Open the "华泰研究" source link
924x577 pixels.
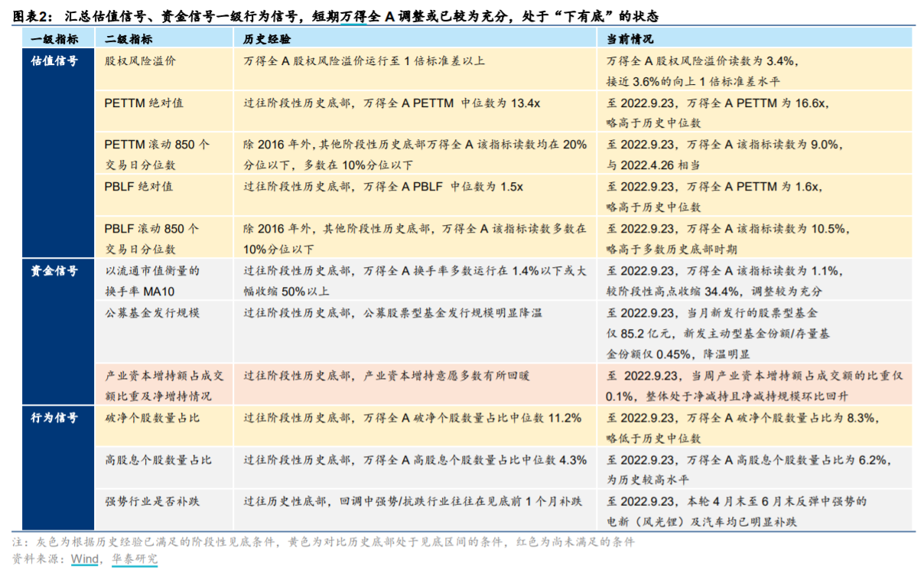click(x=135, y=559)
